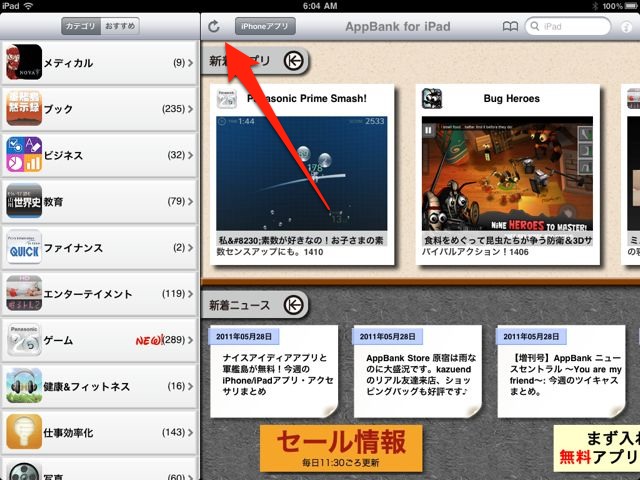Tap the search magnifier icon
640x480 pixels.
(x=534, y=27)
